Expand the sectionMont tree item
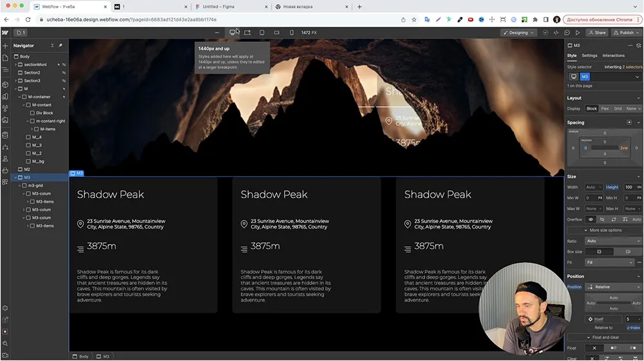Viewport: 644px width, 361px height. [15, 64]
